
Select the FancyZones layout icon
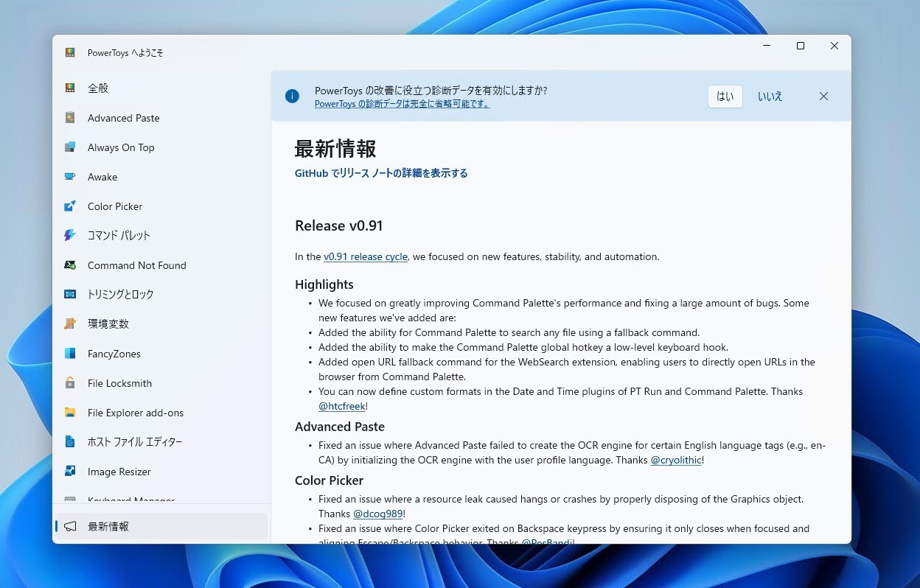(70, 354)
